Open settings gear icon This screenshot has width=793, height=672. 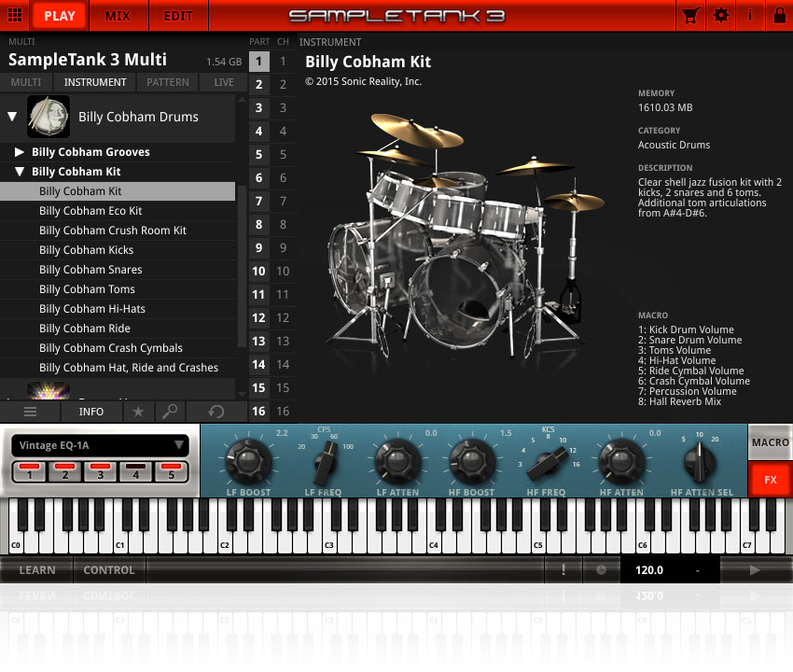720,16
